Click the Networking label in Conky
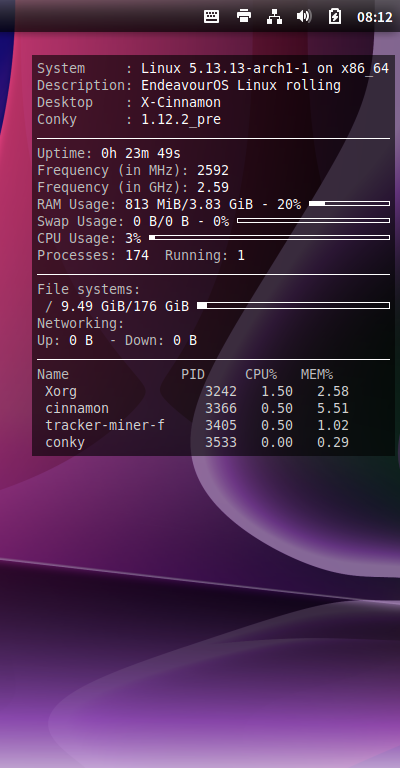The height and width of the screenshot is (768, 400). click(81, 324)
